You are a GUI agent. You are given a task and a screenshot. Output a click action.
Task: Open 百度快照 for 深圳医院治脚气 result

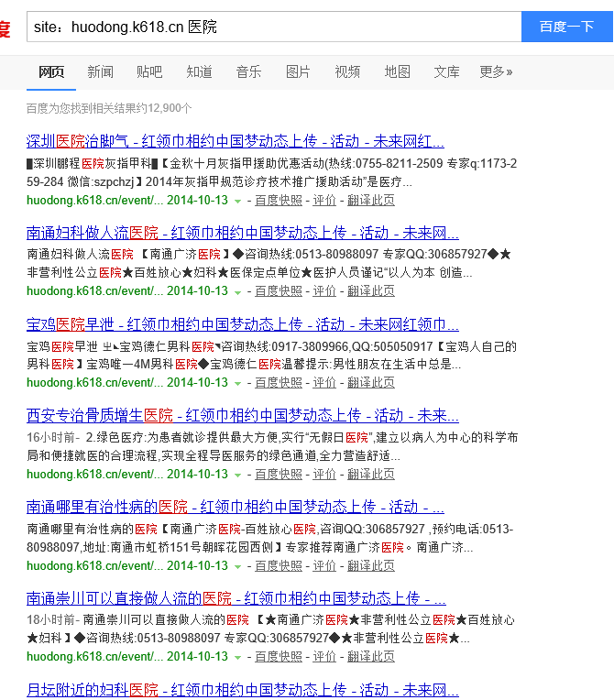[279, 201]
